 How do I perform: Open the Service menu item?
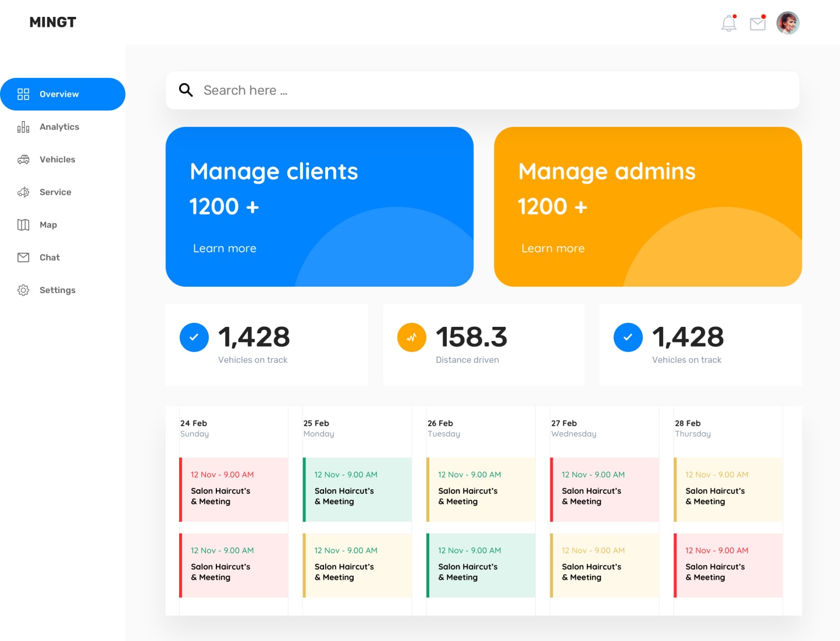pos(55,192)
